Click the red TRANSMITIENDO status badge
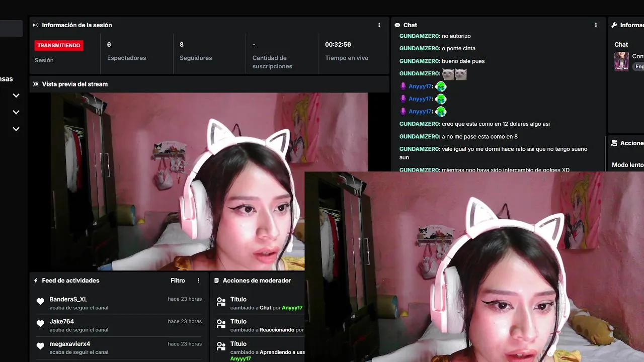 click(59, 45)
